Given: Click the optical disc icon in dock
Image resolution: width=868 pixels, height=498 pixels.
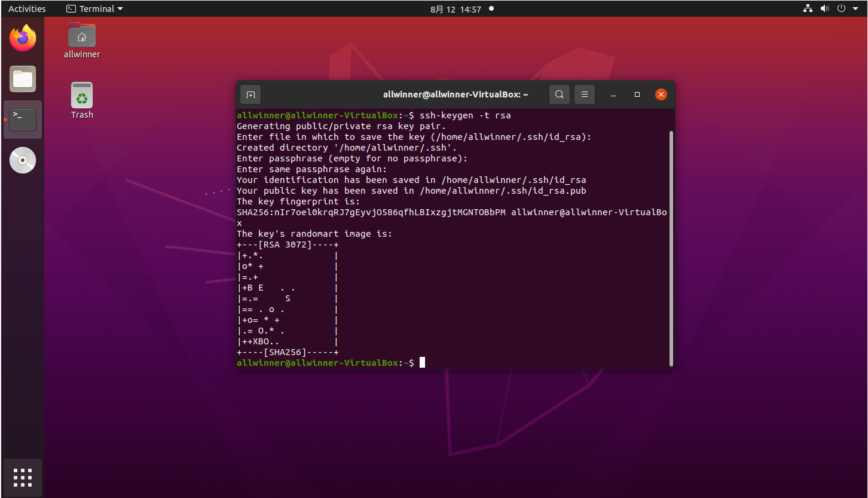Looking at the screenshot, I should [23, 160].
